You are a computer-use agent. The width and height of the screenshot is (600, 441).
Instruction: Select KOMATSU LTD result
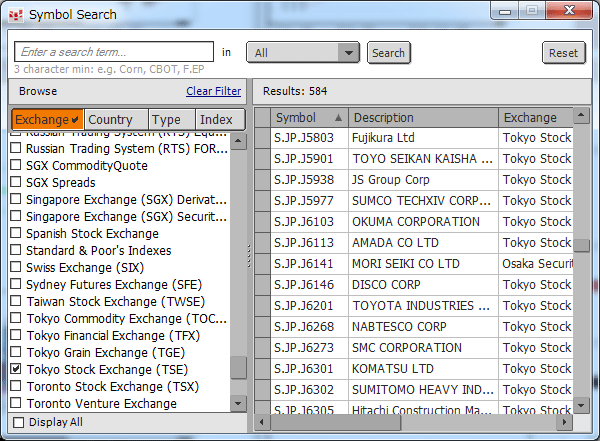point(423,369)
